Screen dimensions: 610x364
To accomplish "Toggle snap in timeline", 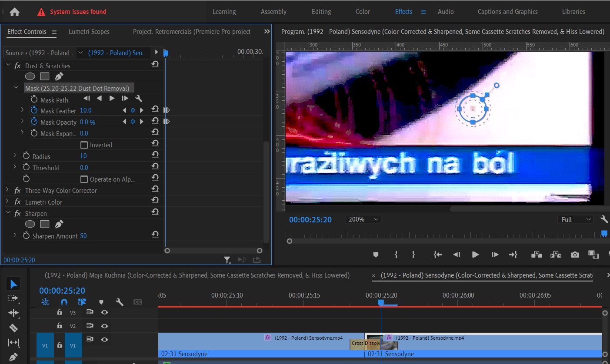I will [64, 302].
